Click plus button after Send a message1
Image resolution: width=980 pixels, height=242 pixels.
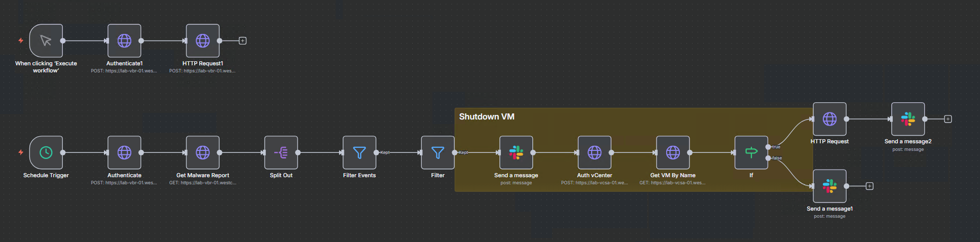869,186
